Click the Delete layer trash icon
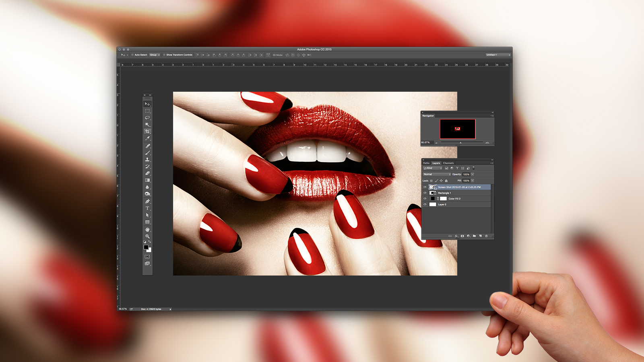Image resolution: width=644 pixels, height=362 pixels. tap(487, 236)
